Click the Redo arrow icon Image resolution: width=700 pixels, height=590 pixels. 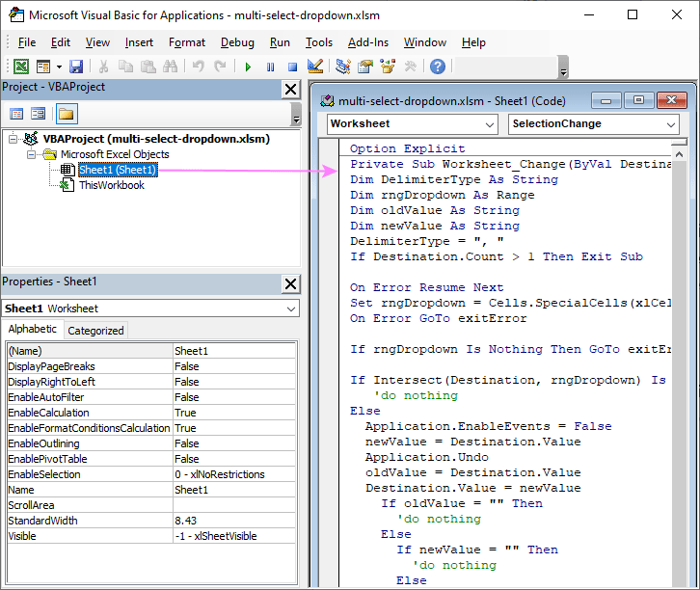(220, 67)
